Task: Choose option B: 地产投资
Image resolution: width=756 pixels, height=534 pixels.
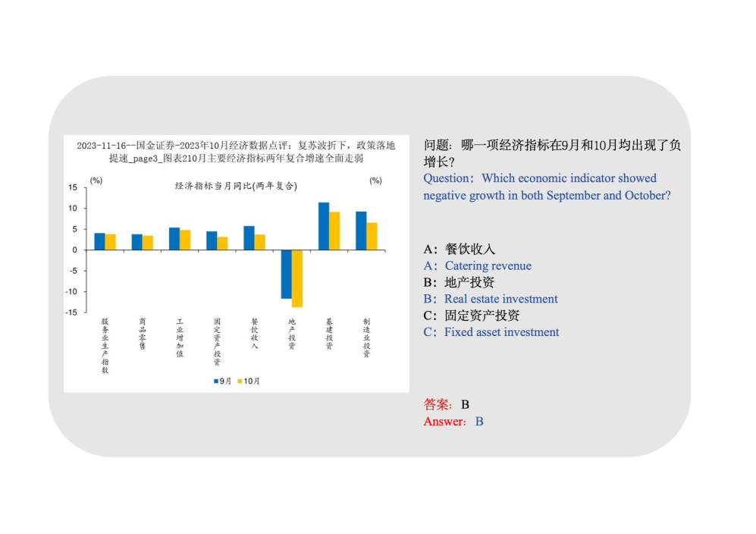Action: [459, 283]
